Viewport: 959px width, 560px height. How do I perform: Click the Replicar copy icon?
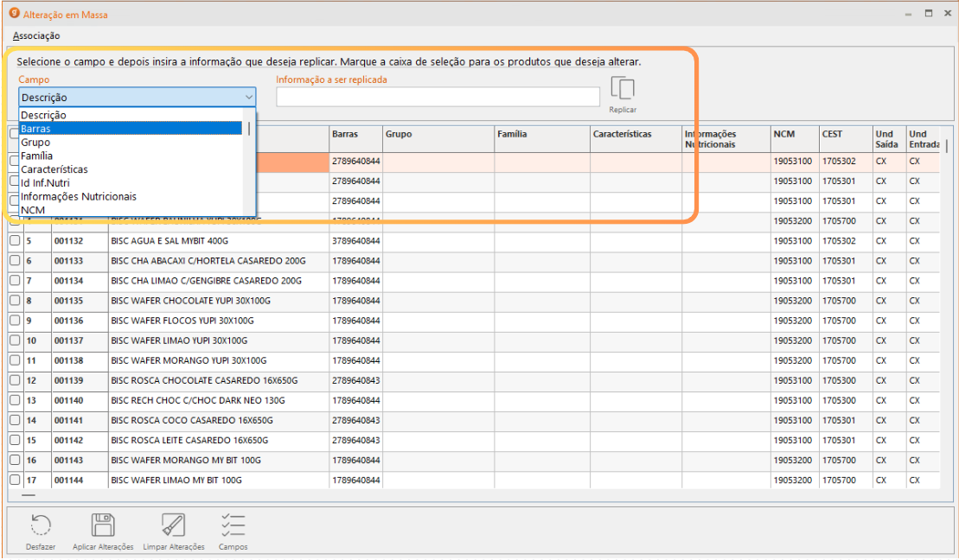coord(623,91)
